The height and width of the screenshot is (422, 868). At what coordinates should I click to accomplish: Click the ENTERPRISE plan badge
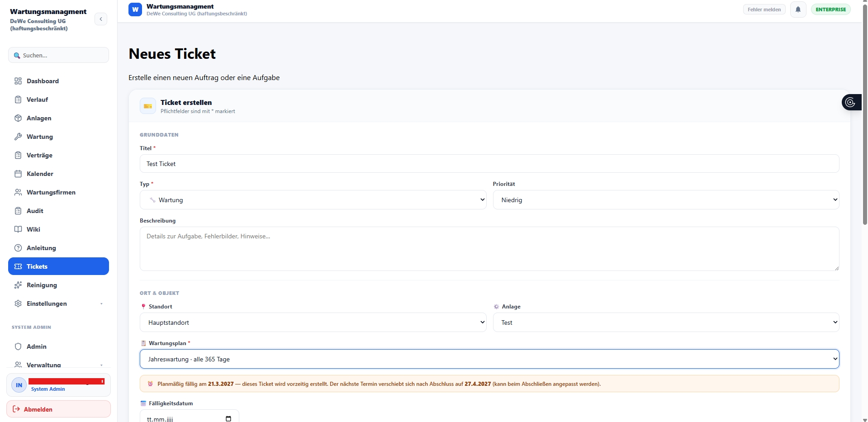click(x=830, y=9)
